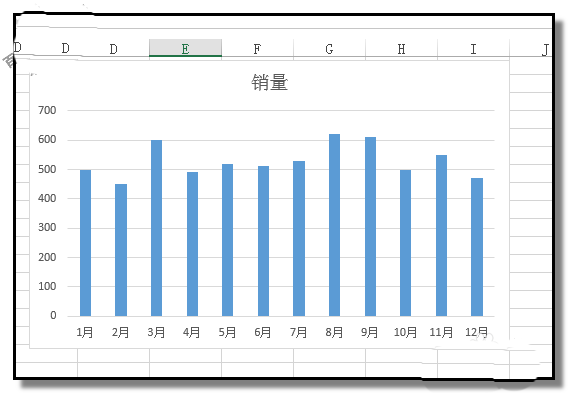Select column I header
The height and width of the screenshot is (393, 568).
(x=473, y=48)
